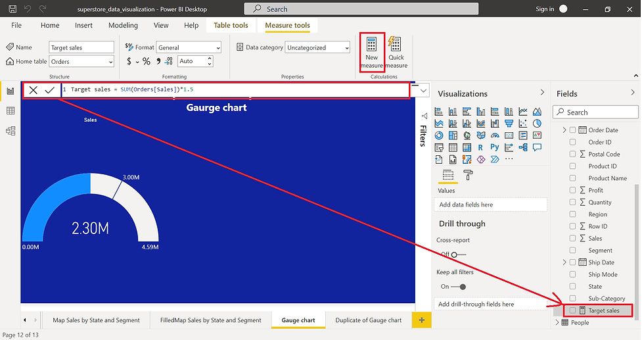Select the Decomposition tree visual
The width and height of the screenshot is (644, 340).
(x=523, y=147)
